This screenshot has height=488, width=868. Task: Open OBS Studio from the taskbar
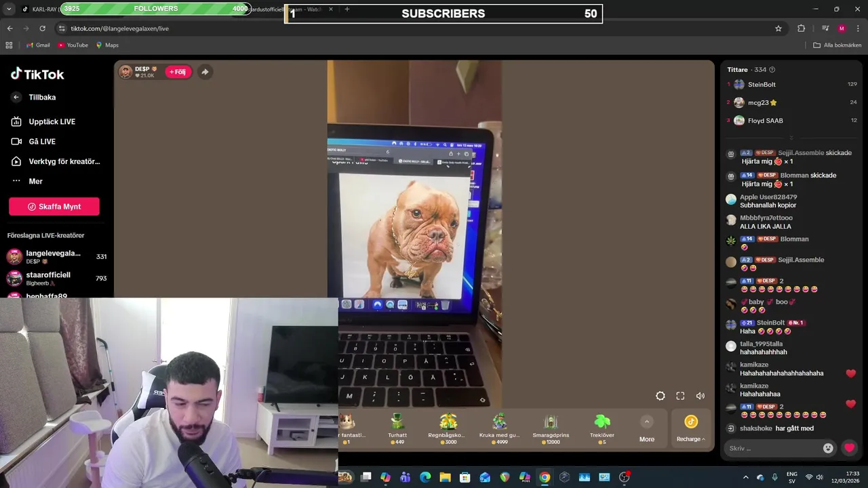624,477
